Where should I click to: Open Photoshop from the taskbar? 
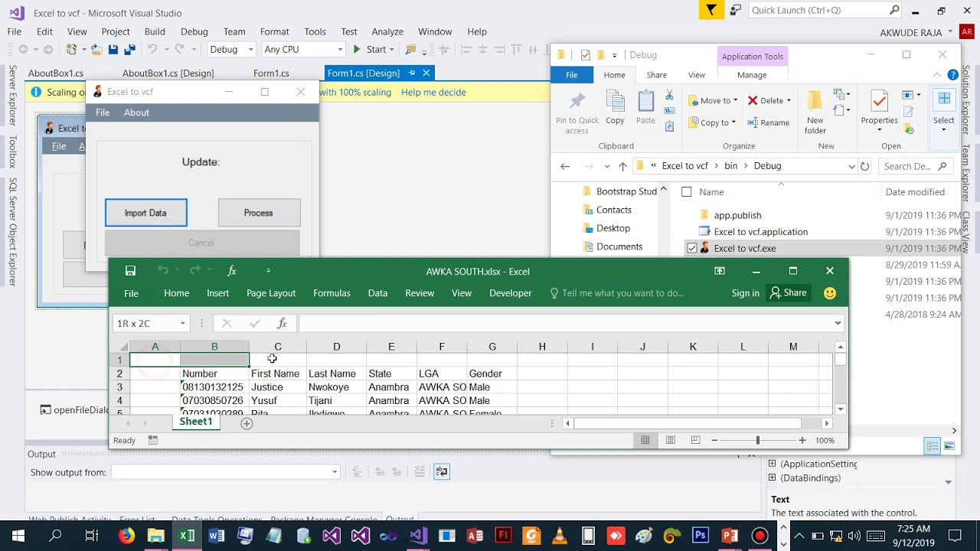[x=701, y=536]
